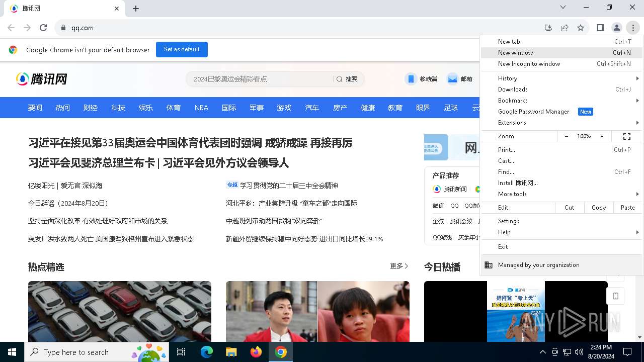Image resolution: width=644 pixels, height=362 pixels.
Task: Click the Chrome taskbar icon
Action: point(281,352)
